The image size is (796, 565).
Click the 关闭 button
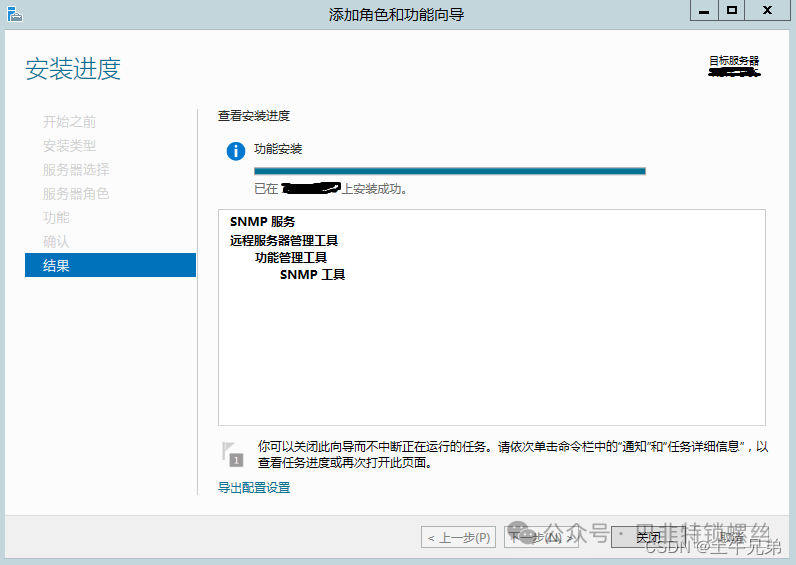coord(649,537)
